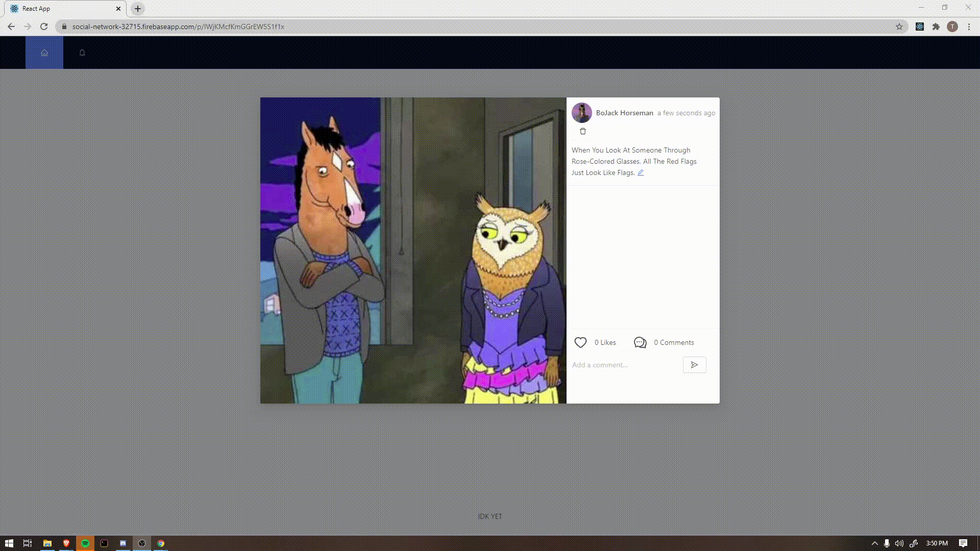Click the send/submit arrow icon
This screenshot has height=551, width=980.
(694, 365)
